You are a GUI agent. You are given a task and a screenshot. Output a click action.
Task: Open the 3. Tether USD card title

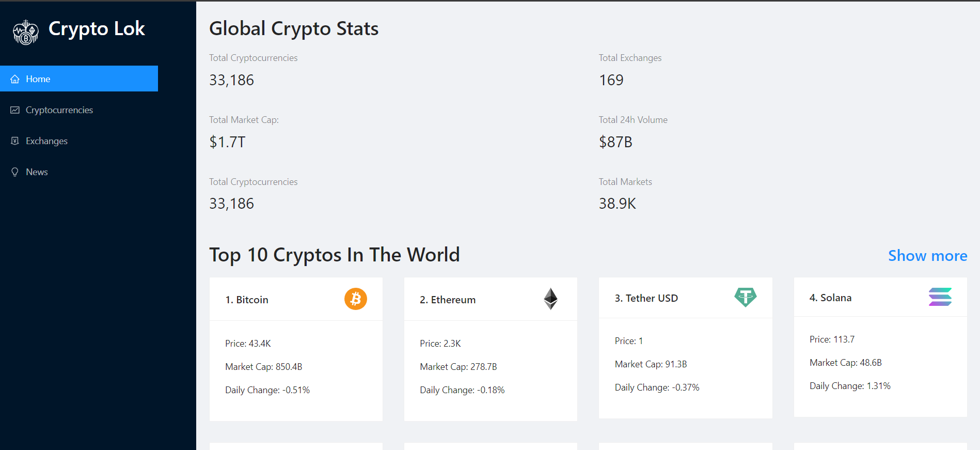(x=646, y=298)
